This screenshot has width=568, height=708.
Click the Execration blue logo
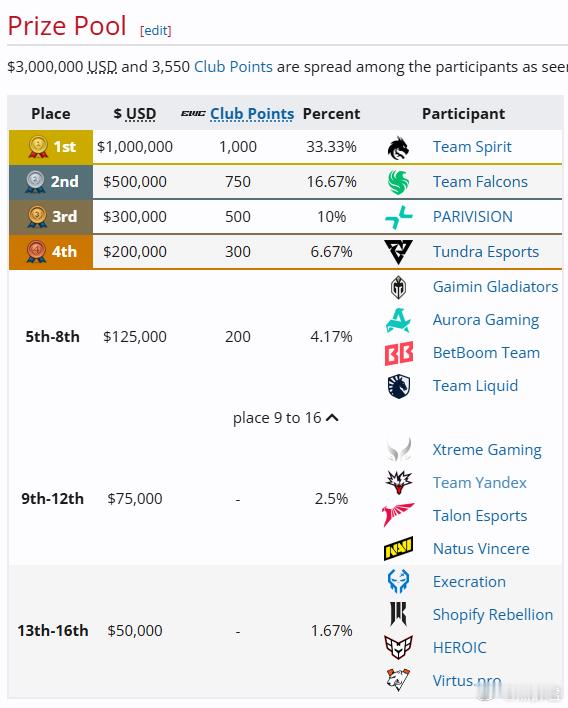398,581
